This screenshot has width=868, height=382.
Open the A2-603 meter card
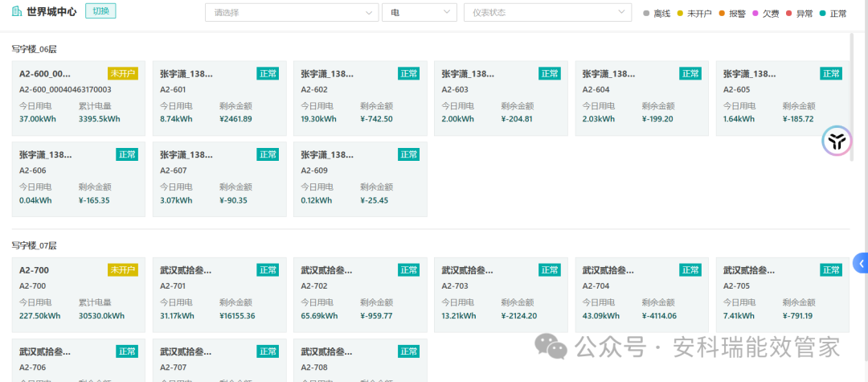click(501, 99)
